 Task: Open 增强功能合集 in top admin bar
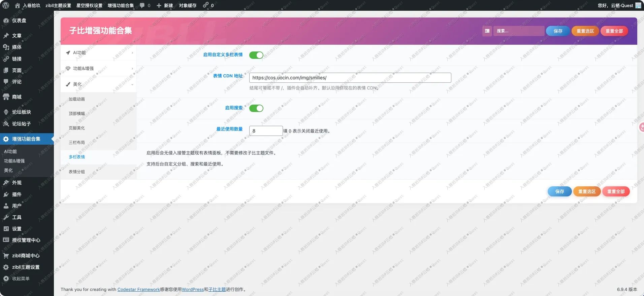click(x=121, y=5)
